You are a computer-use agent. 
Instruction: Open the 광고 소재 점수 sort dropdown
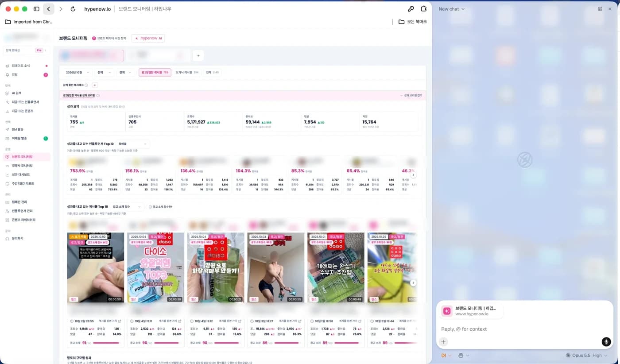127,207
